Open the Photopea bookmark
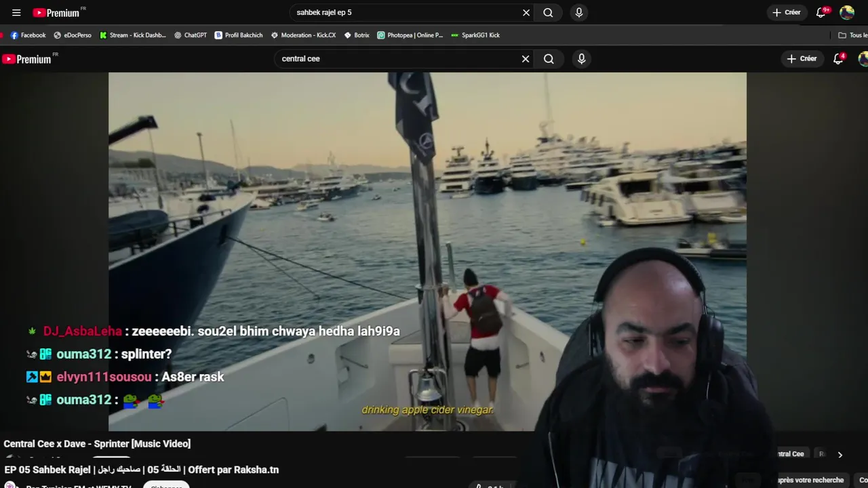The height and width of the screenshot is (488, 868). click(x=410, y=35)
